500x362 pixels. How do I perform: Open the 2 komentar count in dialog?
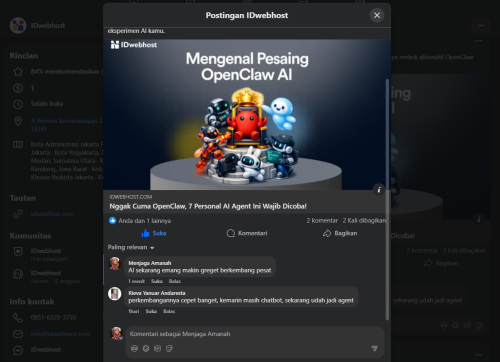[x=322, y=221]
